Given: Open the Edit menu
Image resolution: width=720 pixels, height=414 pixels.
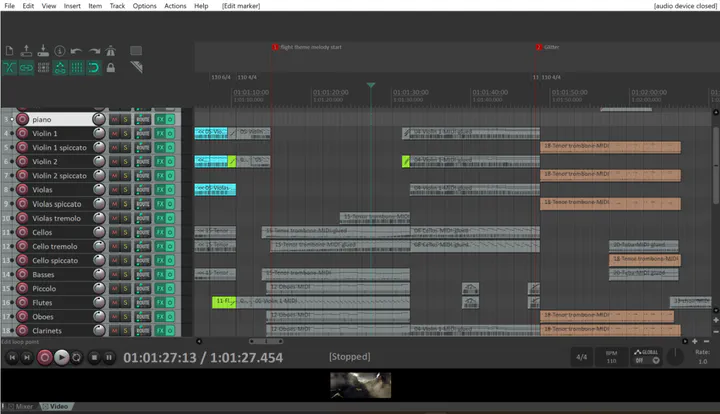Looking at the screenshot, I should (28, 6).
